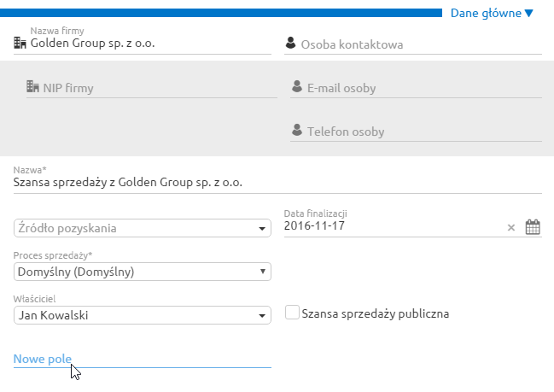Screen dimensions: 554x392
Task: Open the Źródło pozyskania dropdown
Action: click(x=143, y=228)
